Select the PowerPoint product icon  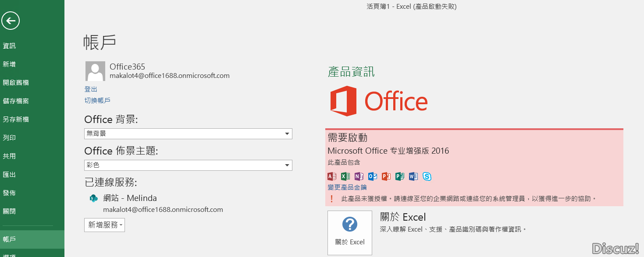click(386, 176)
